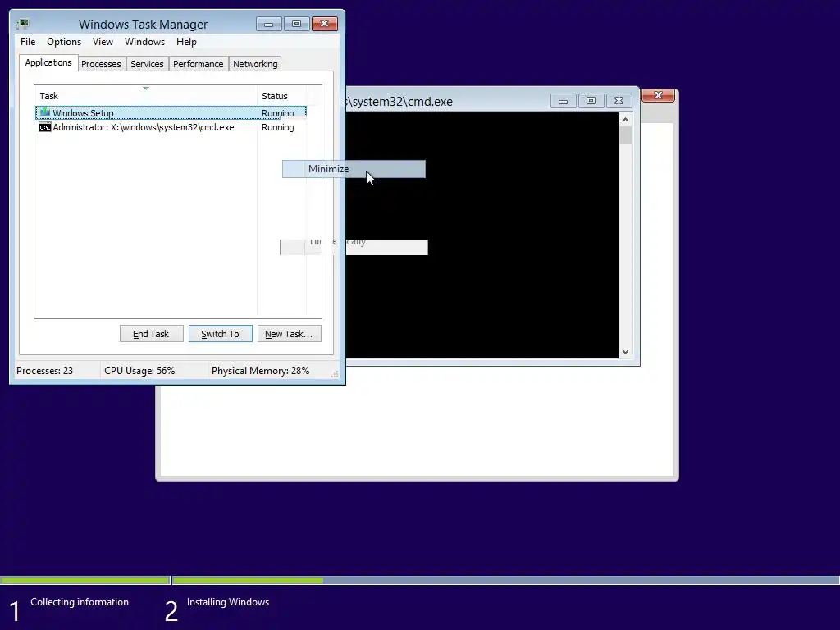
Task: Click the Task Manager title bar icon
Action: tap(23, 24)
